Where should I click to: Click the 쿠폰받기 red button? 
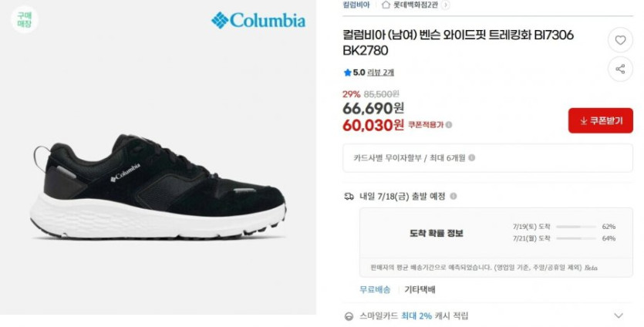point(601,120)
